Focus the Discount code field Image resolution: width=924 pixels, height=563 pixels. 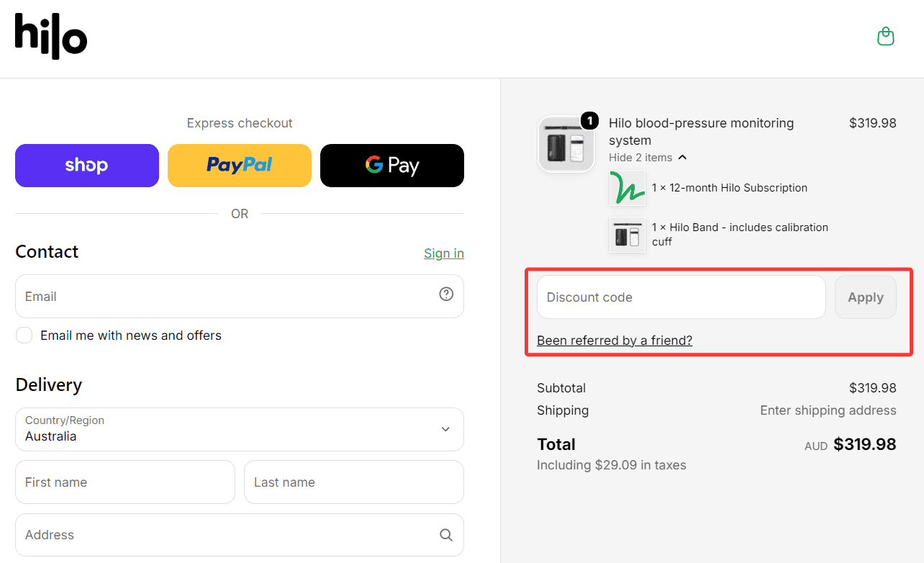pos(681,297)
